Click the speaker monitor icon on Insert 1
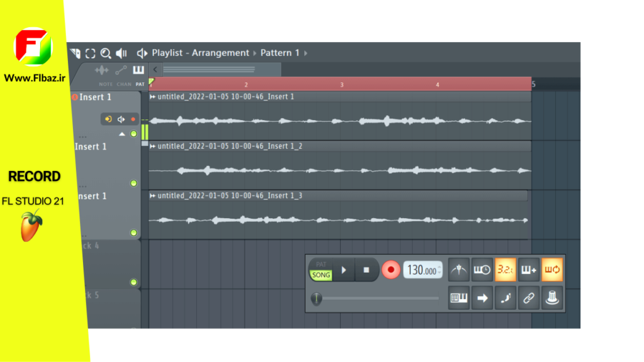The image size is (644, 362). [121, 119]
